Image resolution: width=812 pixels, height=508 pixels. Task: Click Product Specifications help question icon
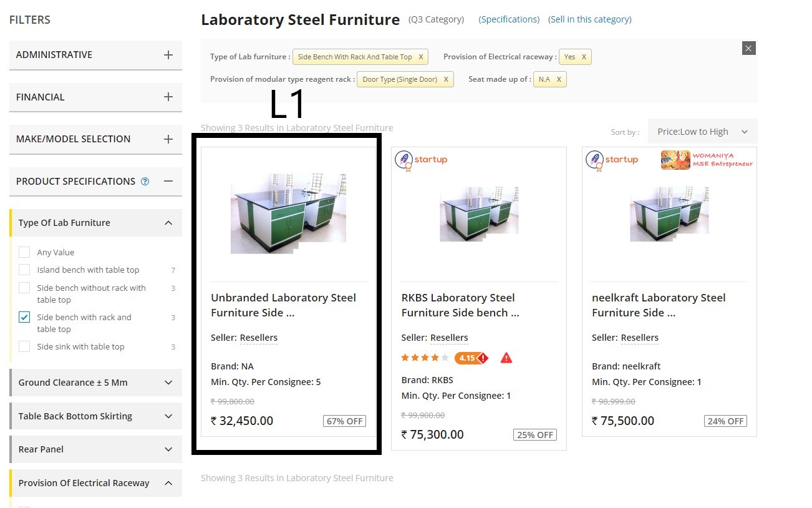point(145,182)
